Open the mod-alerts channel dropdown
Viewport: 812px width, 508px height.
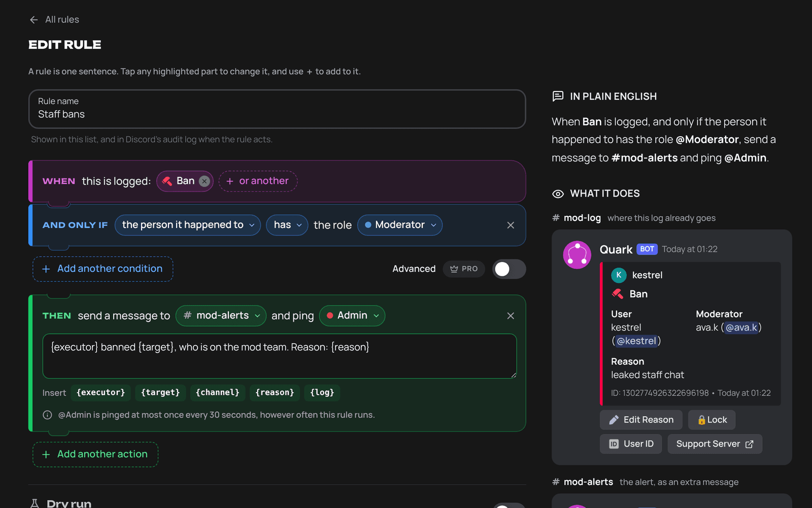coord(221,315)
